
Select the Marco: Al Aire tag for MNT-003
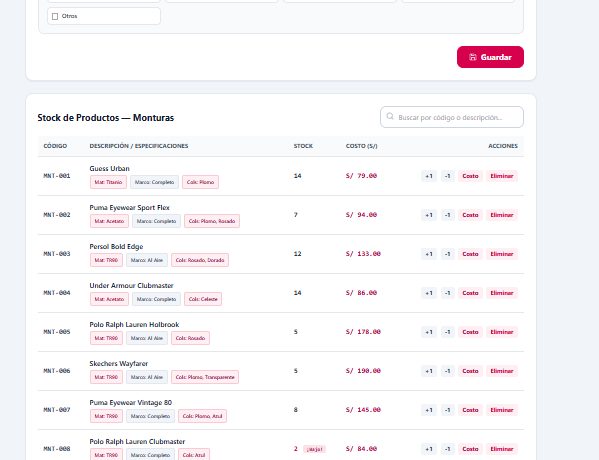pyautogui.click(x=147, y=260)
